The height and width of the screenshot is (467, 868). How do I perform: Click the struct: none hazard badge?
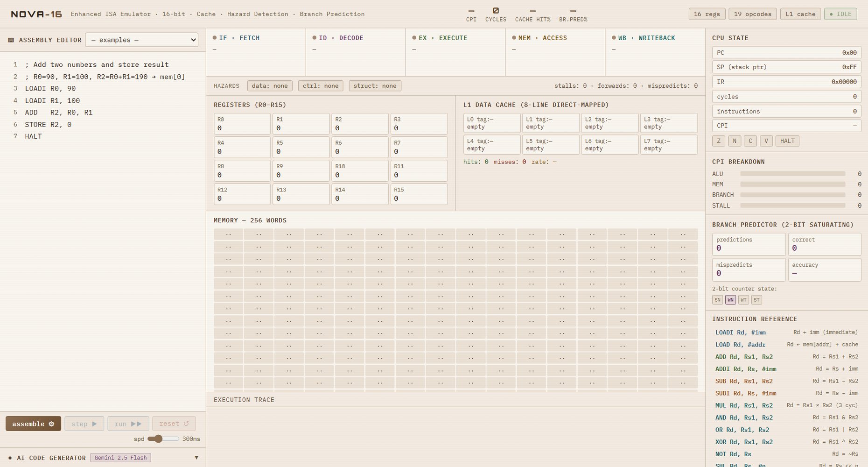coord(375,86)
